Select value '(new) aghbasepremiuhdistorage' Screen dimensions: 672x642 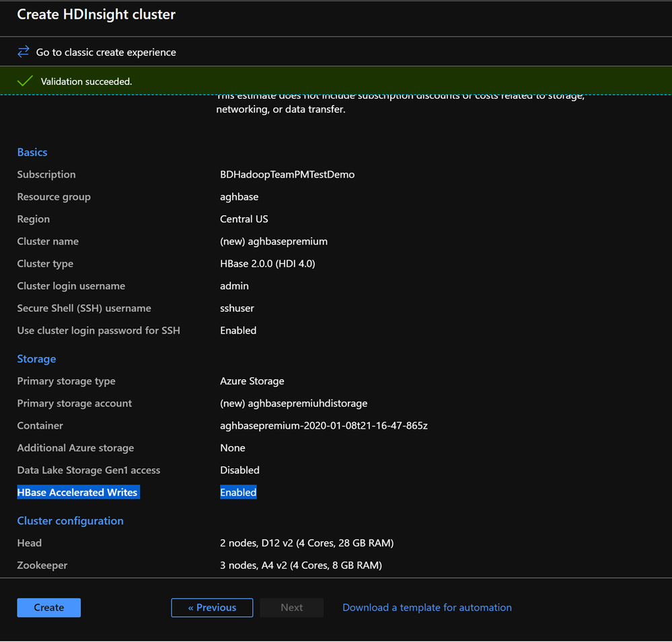click(293, 403)
